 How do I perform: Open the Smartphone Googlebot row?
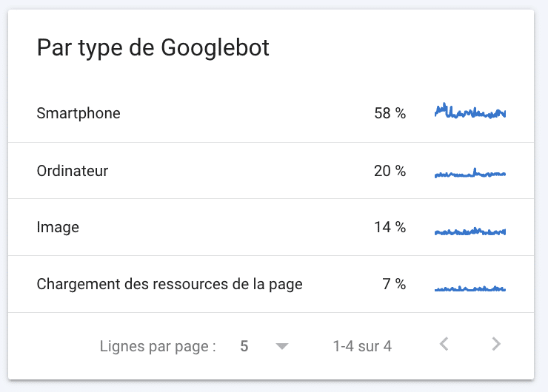271,113
